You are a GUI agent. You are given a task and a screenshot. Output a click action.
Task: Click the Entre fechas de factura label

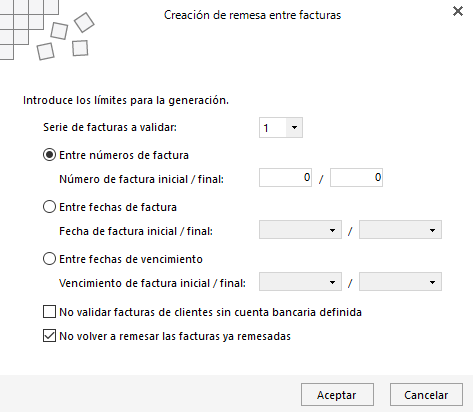(118, 207)
